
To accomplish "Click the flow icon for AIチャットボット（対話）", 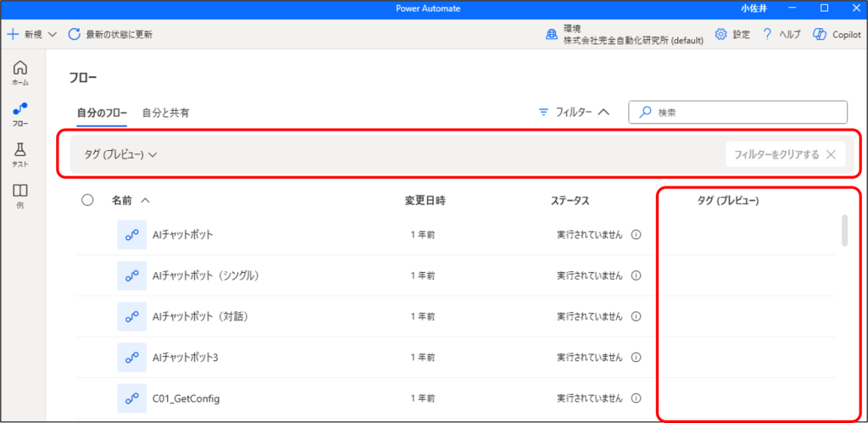I will click(131, 317).
